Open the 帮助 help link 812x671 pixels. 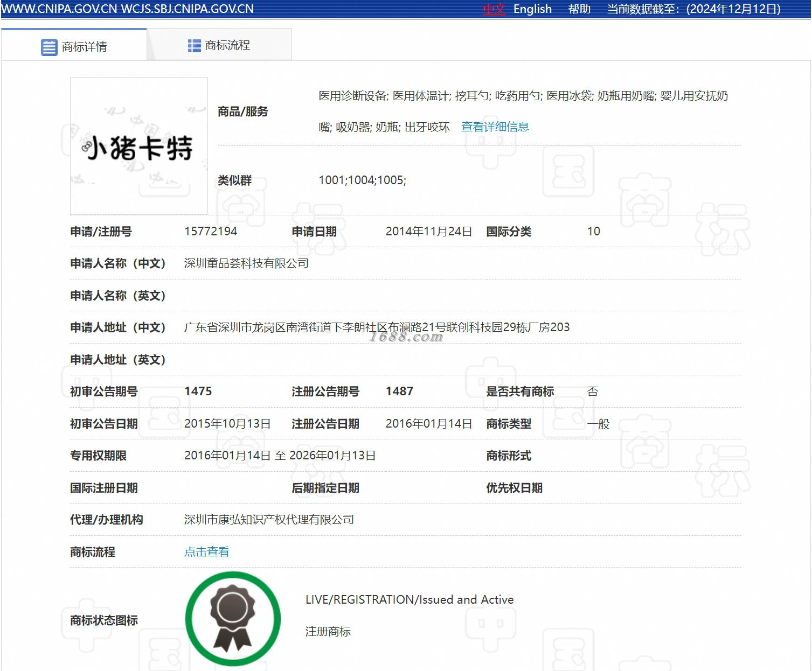[579, 9]
